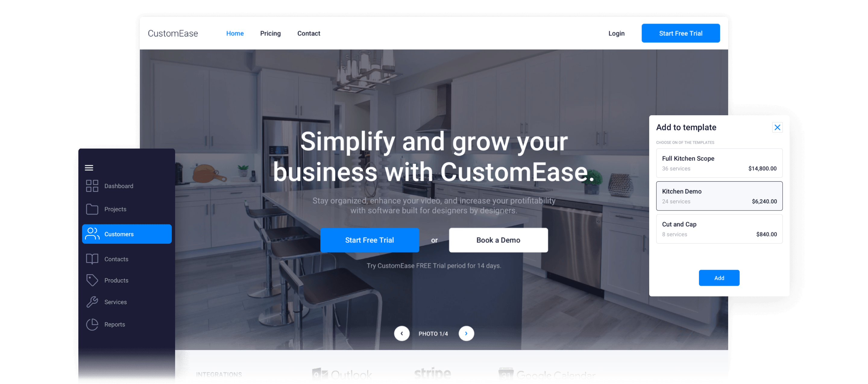Navigate to previous photo using left arrow
The width and height of the screenshot is (868, 384).
[401, 333]
